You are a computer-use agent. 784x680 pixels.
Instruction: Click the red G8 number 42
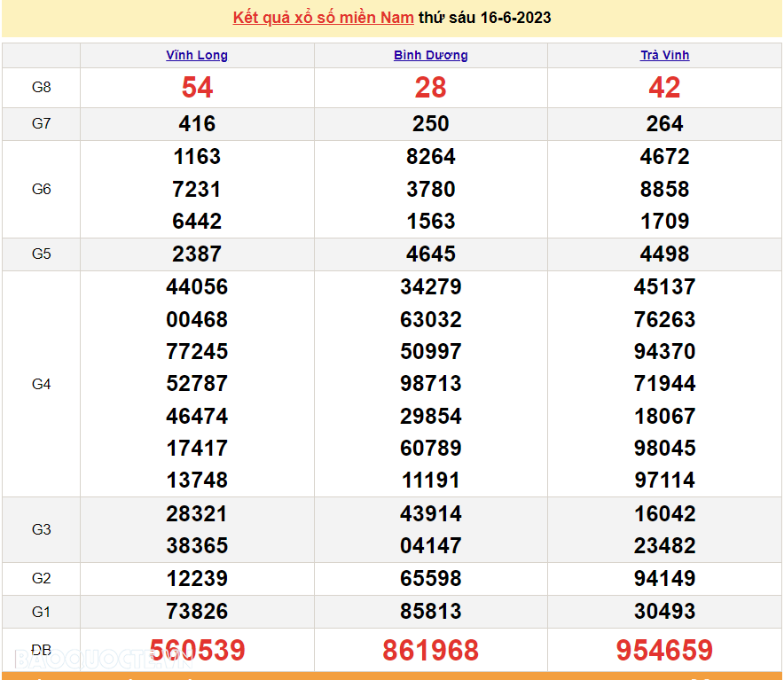(x=664, y=88)
